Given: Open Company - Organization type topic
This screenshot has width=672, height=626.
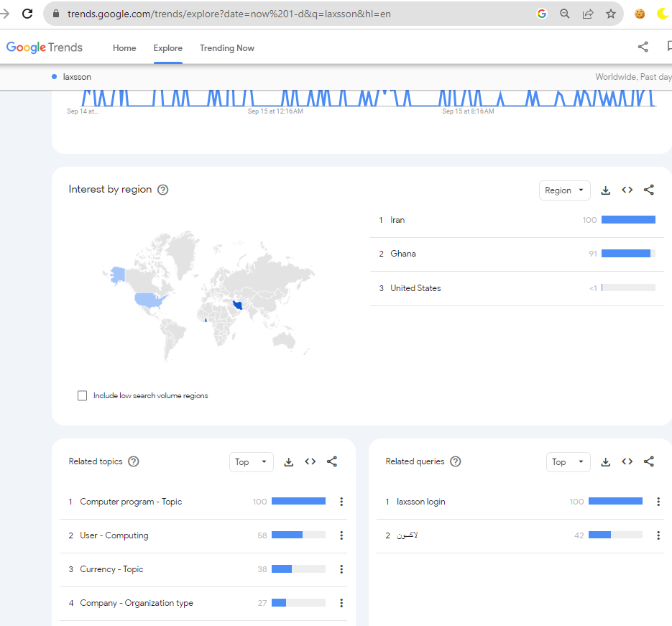Looking at the screenshot, I should pyautogui.click(x=137, y=603).
